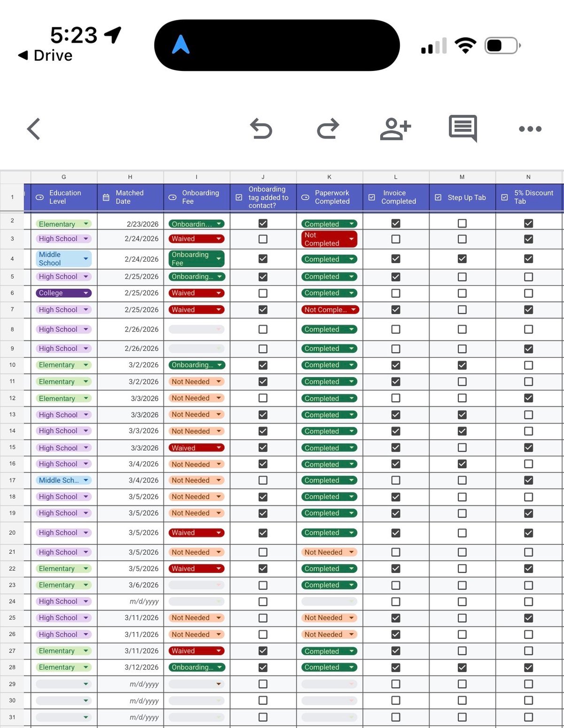Screen dimensions: 564x728
Task: Check the Step Up Tab box in row 2
Action: click(462, 224)
